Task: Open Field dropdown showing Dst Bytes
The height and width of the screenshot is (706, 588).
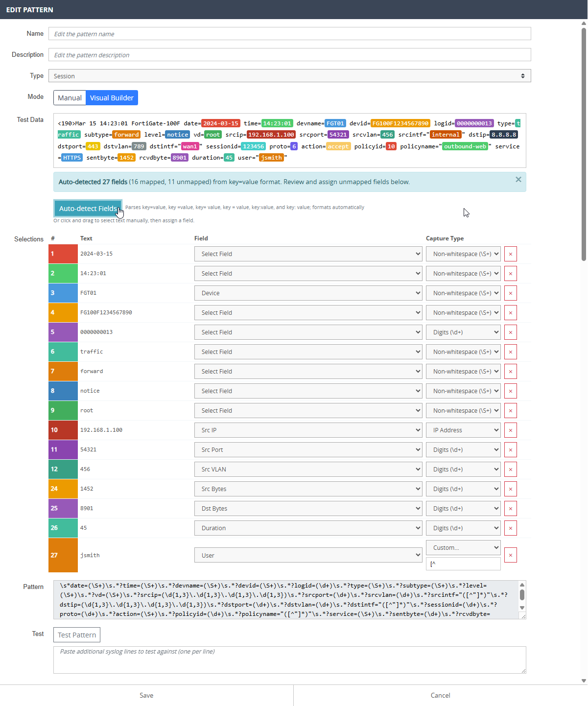Action: pyautogui.click(x=308, y=509)
